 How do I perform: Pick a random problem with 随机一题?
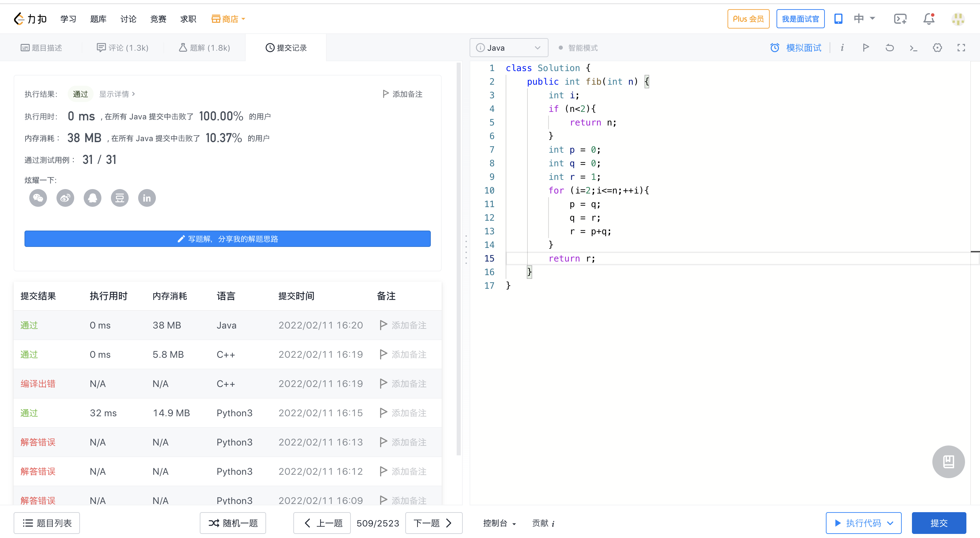point(233,523)
